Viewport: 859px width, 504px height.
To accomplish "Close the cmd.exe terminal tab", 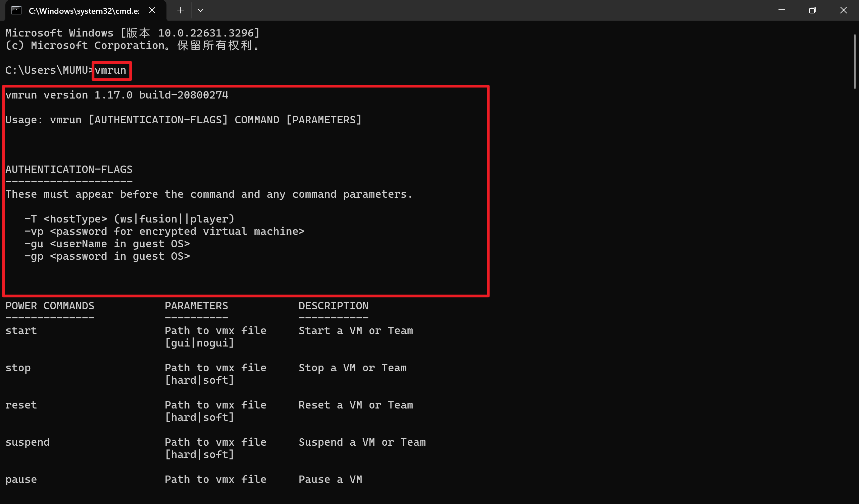I will point(152,11).
